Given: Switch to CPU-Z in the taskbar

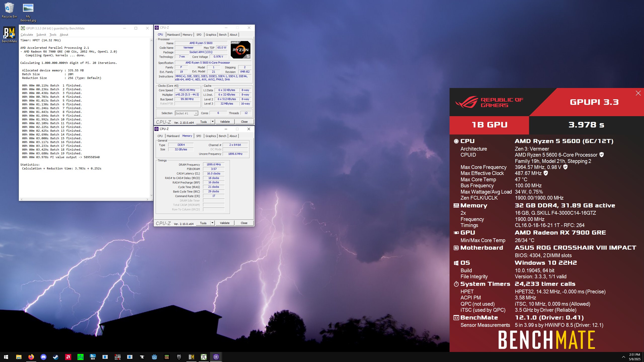Looking at the screenshot, I should [x=216, y=357].
